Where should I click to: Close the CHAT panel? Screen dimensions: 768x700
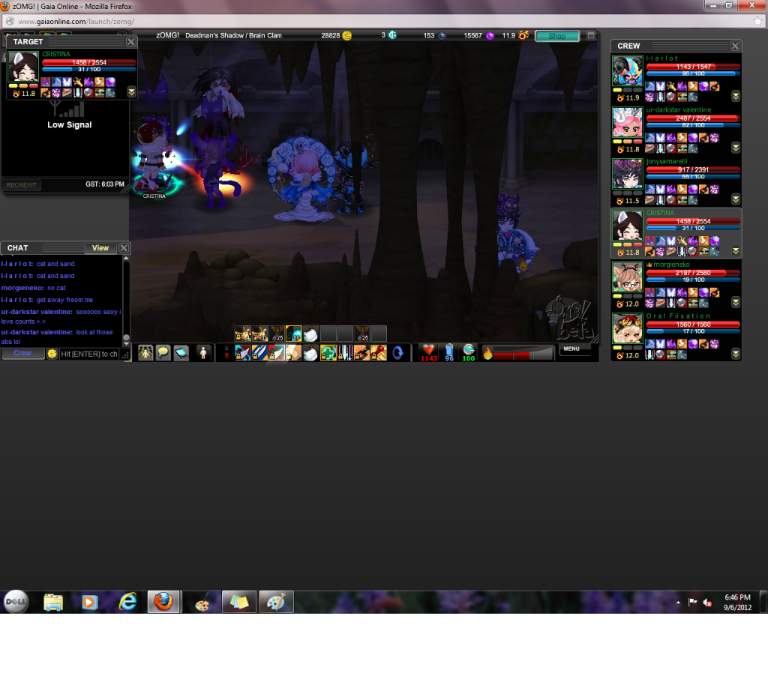tap(124, 248)
